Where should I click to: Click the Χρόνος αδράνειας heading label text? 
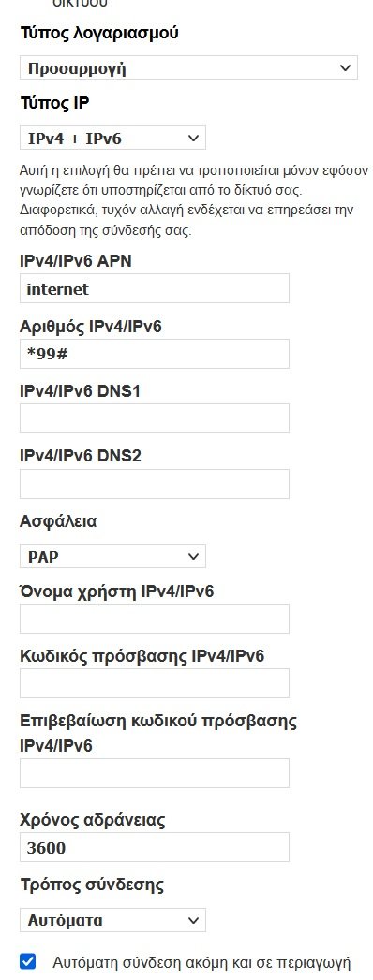click(93, 820)
